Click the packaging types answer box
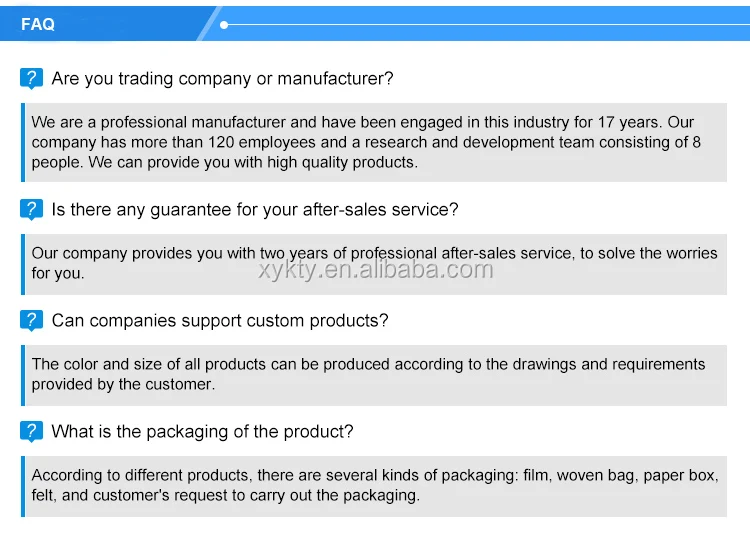 [x=375, y=485]
